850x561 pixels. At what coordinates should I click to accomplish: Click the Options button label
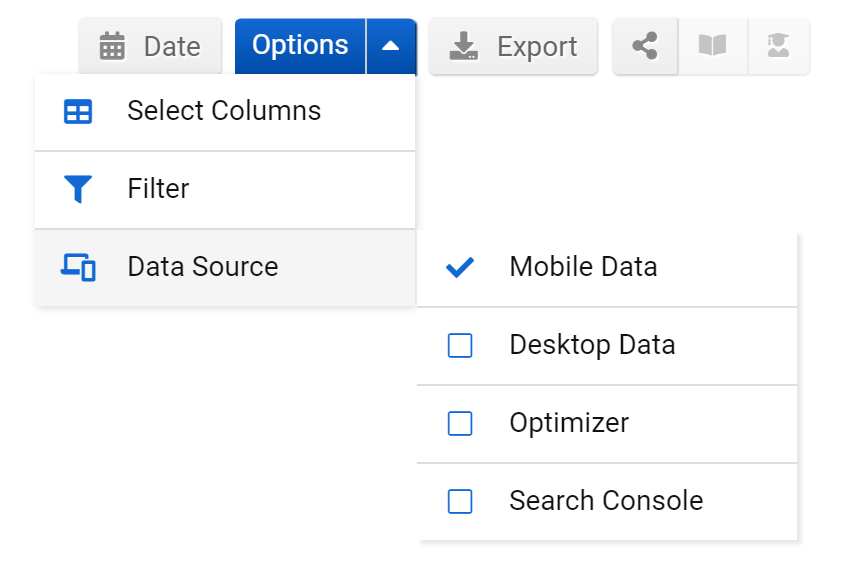pyautogui.click(x=300, y=45)
